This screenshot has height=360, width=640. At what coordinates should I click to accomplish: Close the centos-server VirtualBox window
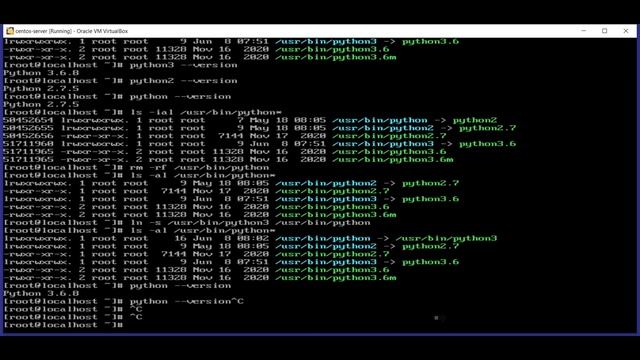click(626, 31)
